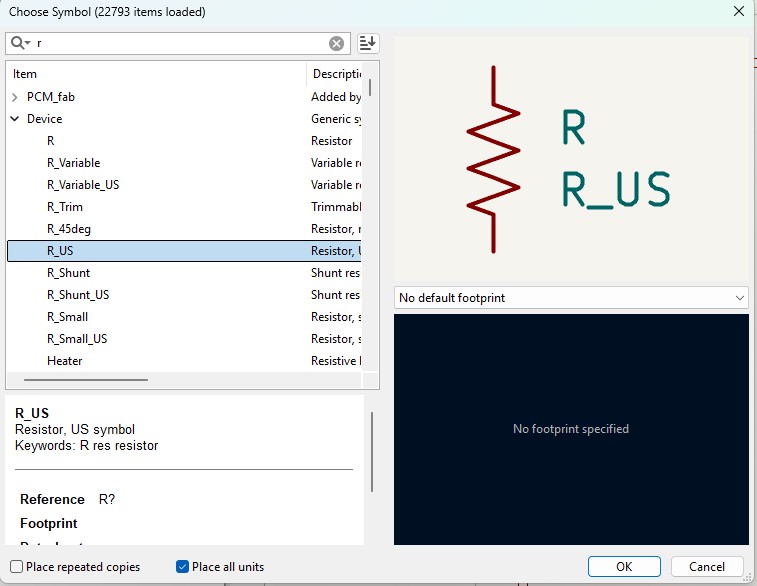Collapse the Device library
Viewport: 757px width, 586px height.
click(x=14, y=119)
